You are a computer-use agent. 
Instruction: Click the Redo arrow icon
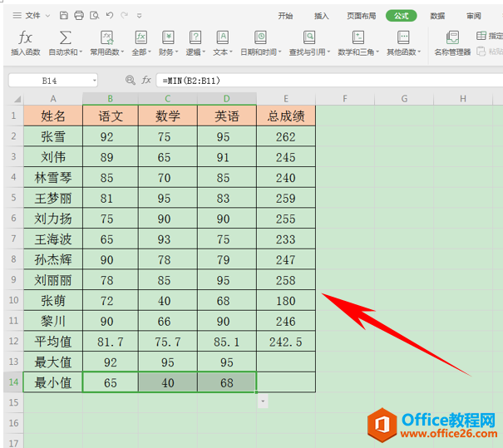124,15
